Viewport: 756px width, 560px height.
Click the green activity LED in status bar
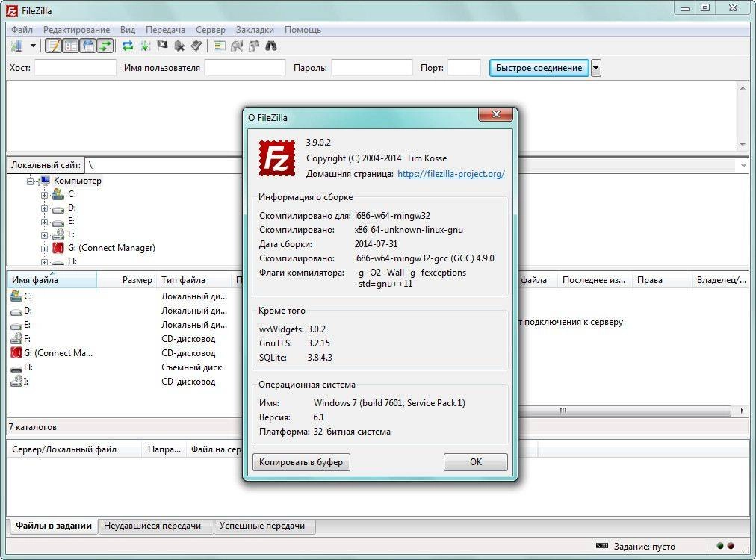(x=720, y=546)
